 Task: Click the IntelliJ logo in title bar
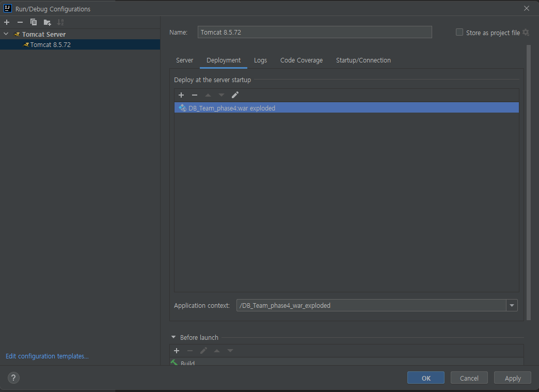pos(8,8)
